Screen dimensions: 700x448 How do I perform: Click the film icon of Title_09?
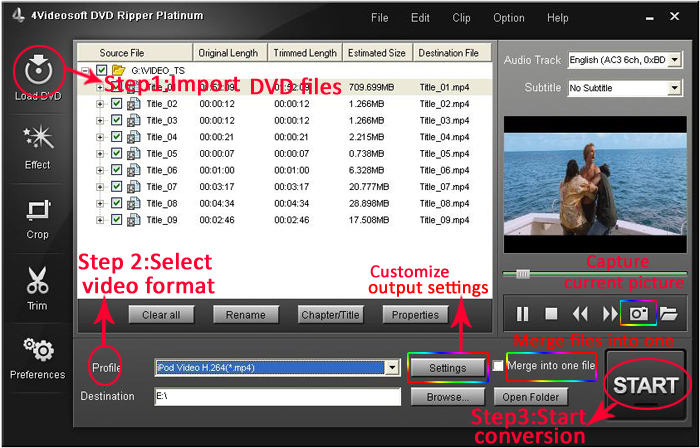coord(133,220)
